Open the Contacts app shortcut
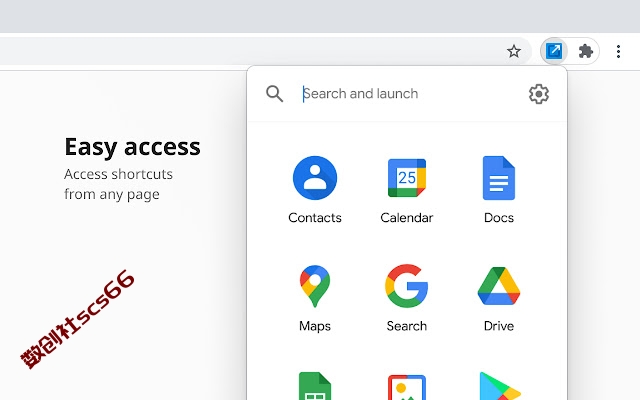 (x=315, y=178)
